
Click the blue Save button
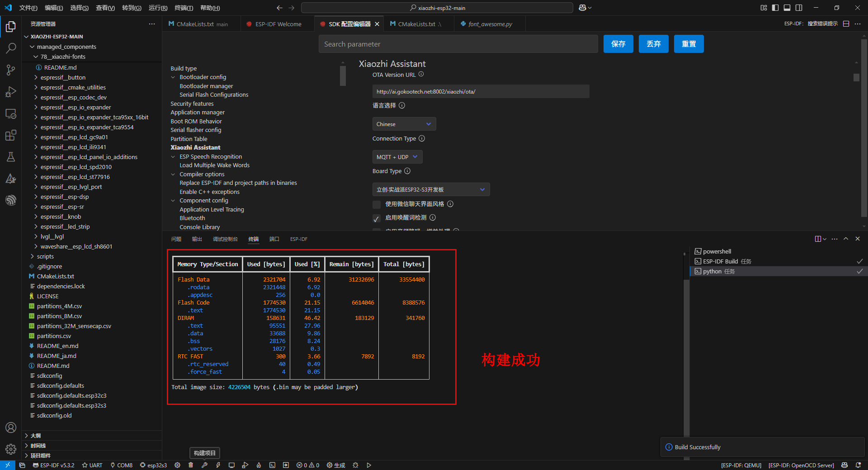click(x=618, y=44)
